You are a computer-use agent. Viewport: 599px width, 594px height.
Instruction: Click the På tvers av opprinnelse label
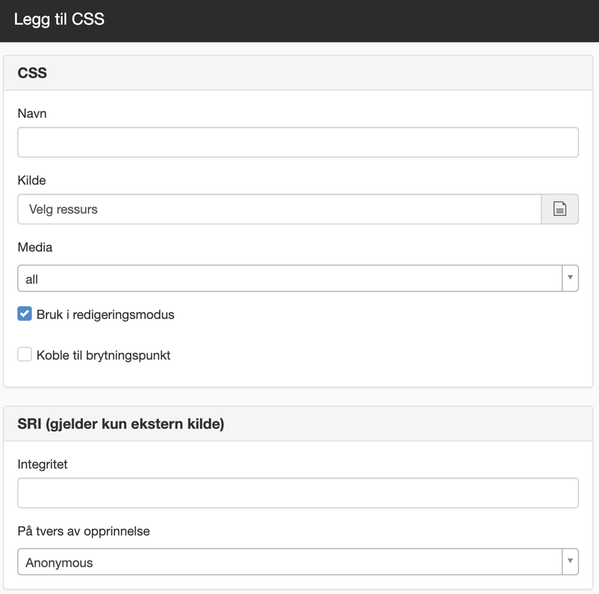[84, 531]
